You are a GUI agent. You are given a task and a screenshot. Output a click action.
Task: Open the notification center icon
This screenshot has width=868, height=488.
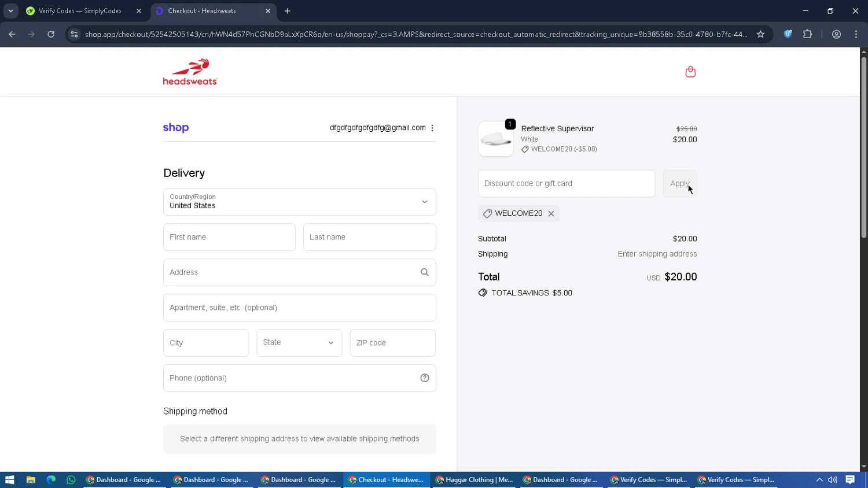pos(850,480)
